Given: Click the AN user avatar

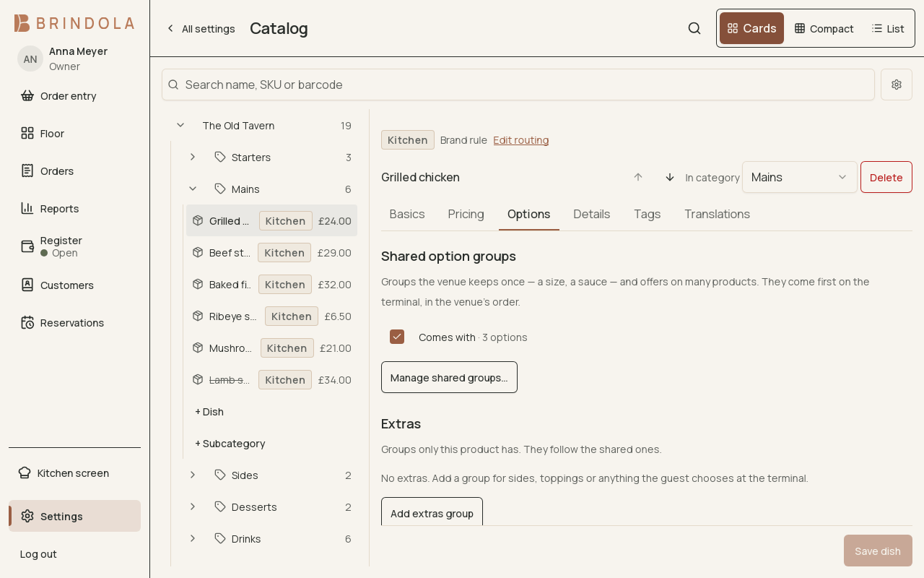Looking at the screenshot, I should tap(30, 59).
